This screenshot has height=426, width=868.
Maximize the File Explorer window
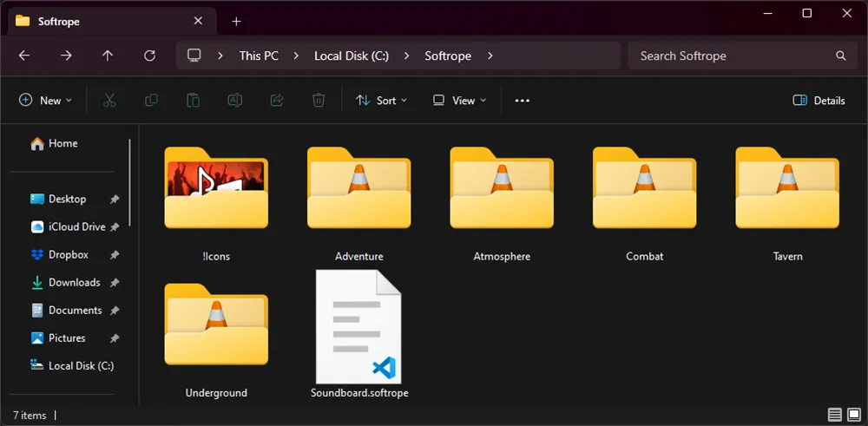pyautogui.click(x=806, y=13)
